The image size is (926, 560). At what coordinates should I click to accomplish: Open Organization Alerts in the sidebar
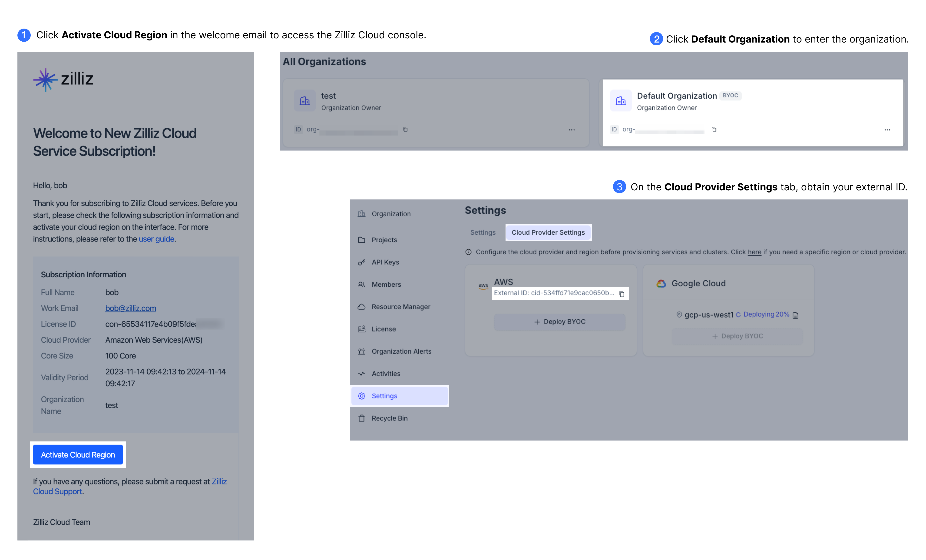coord(399,351)
